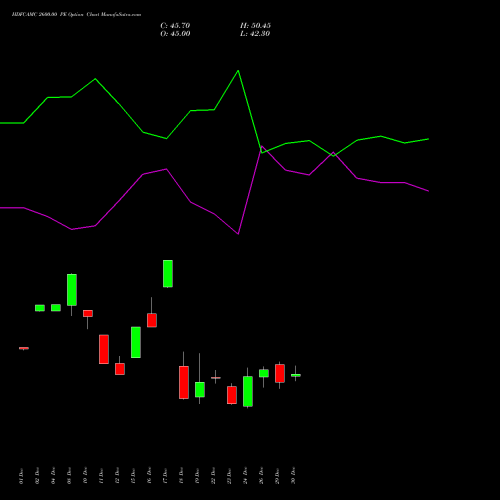Select the close value C: 45.70

[x=175, y=26]
